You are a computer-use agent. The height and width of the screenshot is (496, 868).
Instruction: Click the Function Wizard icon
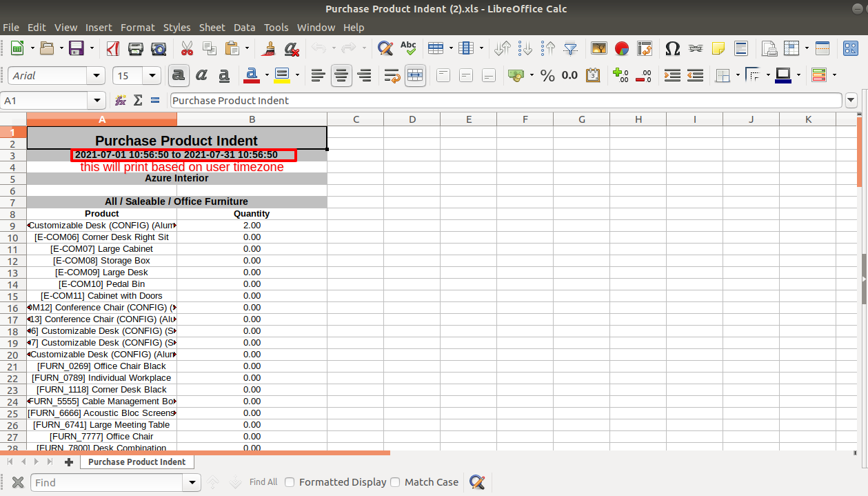click(x=121, y=100)
